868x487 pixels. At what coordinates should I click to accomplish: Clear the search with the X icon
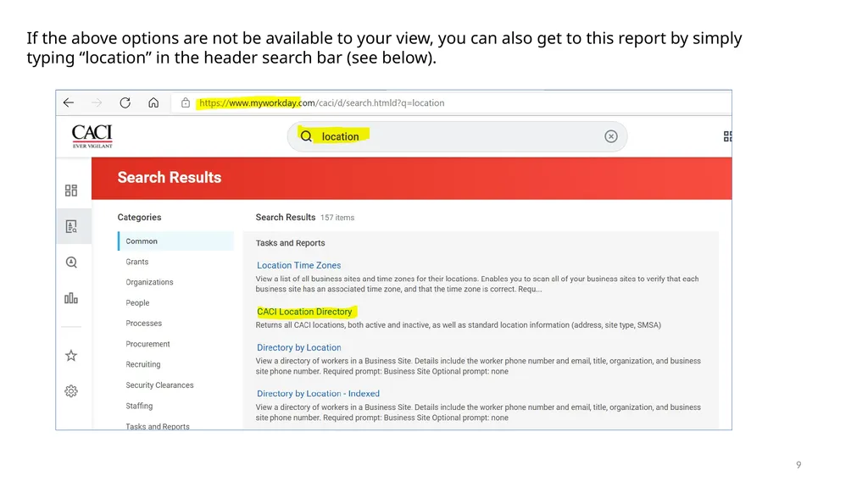pos(610,136)
